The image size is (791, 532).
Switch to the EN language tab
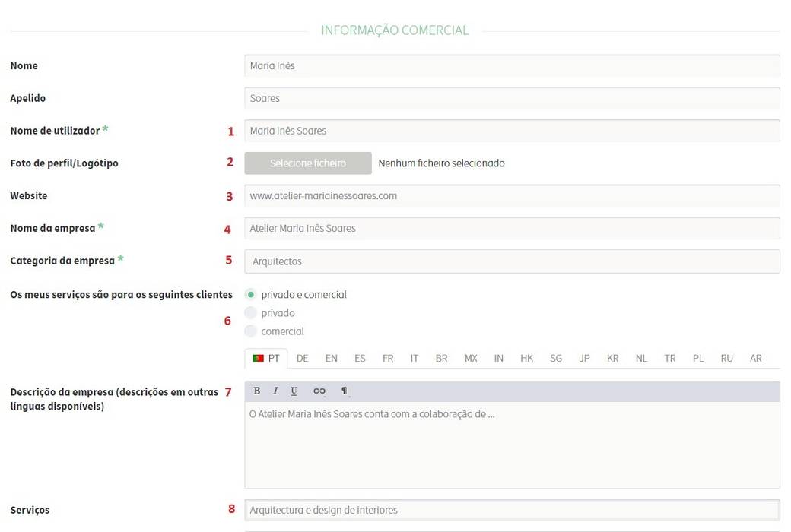pyautogui.click(x=331, y=358)
